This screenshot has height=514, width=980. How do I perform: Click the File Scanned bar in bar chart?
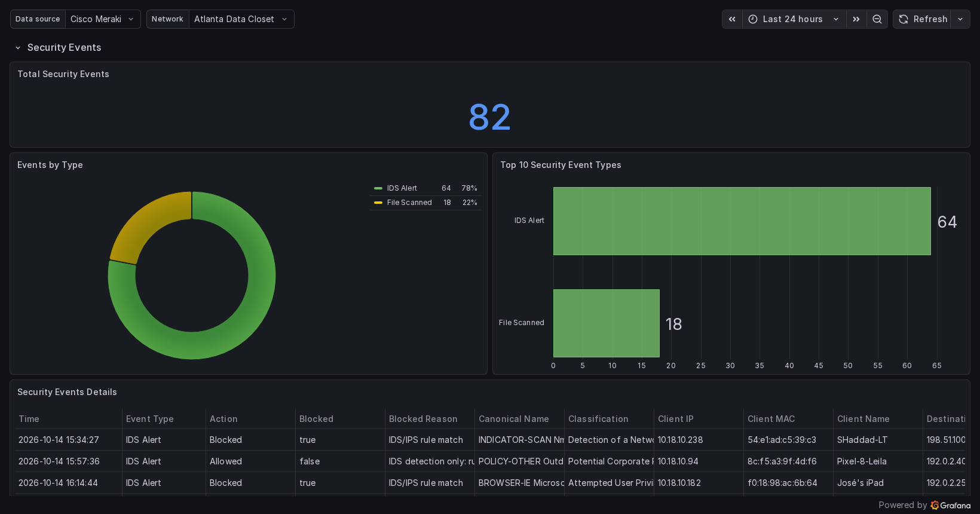607,323
